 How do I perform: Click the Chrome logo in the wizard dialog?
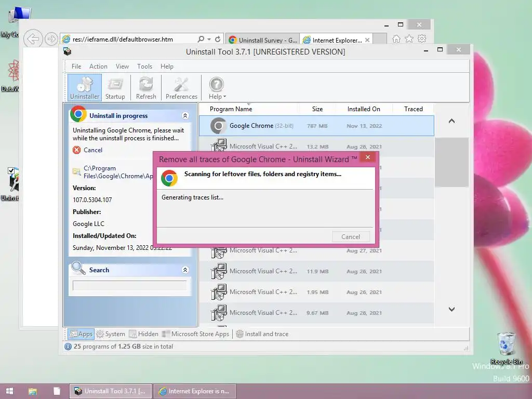pos(169,178)
